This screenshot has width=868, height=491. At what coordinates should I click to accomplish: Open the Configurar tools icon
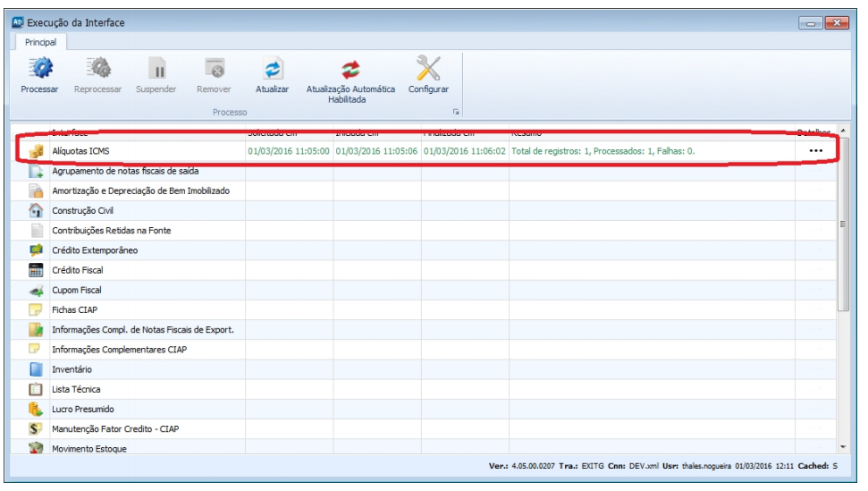(x=428, y=69)
